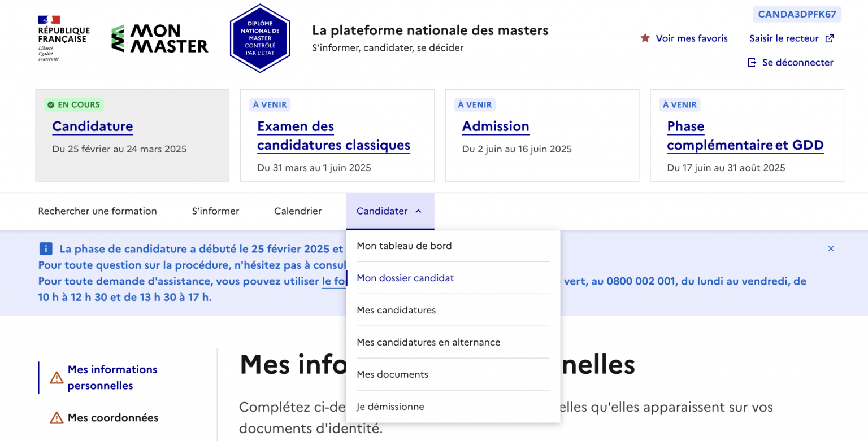The height and width of the screenshot is (441, 868).
Task: Click the République Française logo
Action: 62,37
